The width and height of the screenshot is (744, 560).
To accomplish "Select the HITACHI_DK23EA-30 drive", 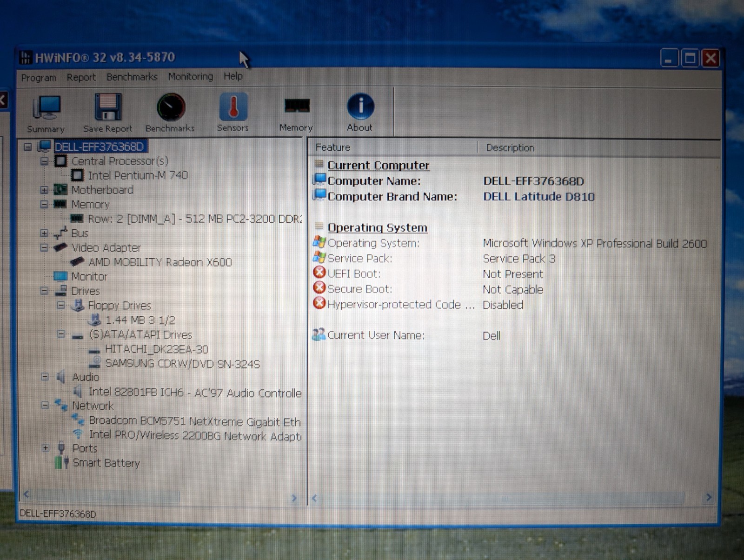I will click(157, 349).
